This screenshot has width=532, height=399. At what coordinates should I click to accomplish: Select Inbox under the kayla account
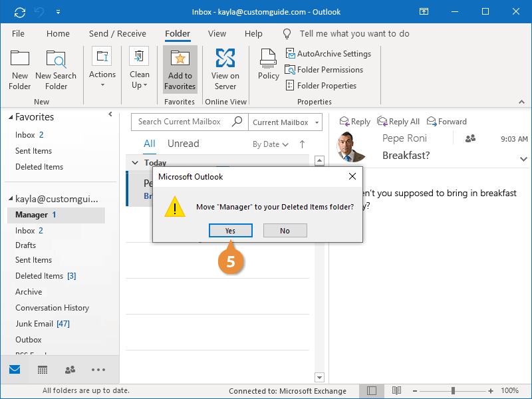[x=29, y=231]
